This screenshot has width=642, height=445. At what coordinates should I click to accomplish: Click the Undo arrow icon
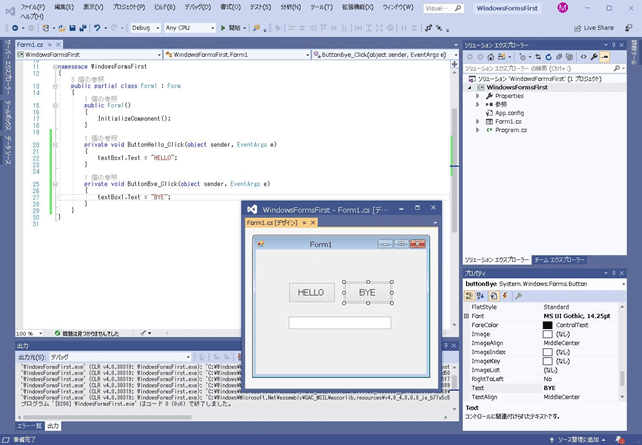97,28
